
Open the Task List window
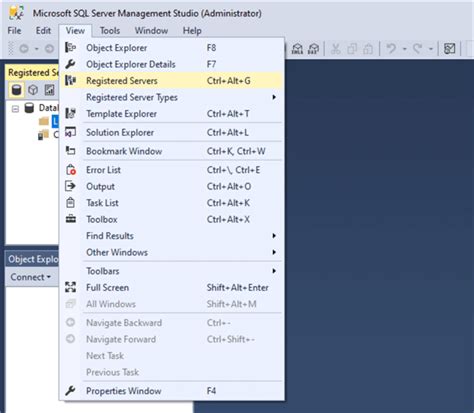pos(172,203)
